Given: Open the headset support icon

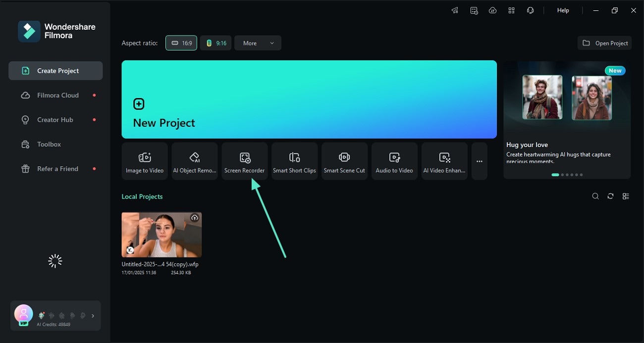Looking at the screenshot, I should [x=530, y=10].
